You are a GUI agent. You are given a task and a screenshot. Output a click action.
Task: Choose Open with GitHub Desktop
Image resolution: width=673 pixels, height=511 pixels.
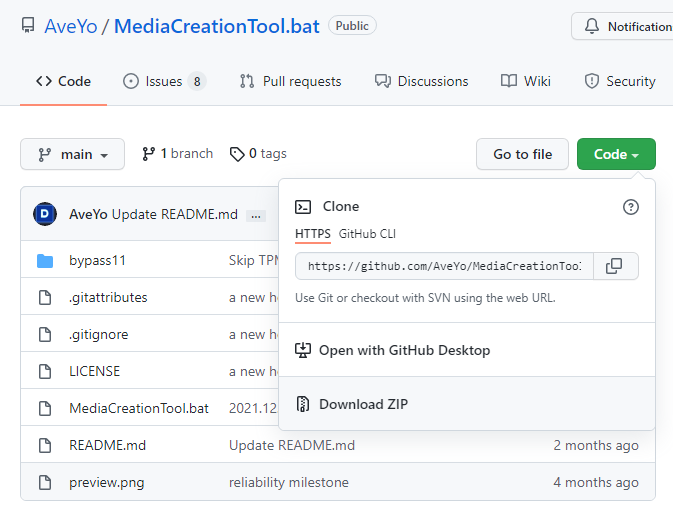click(467, 350)
